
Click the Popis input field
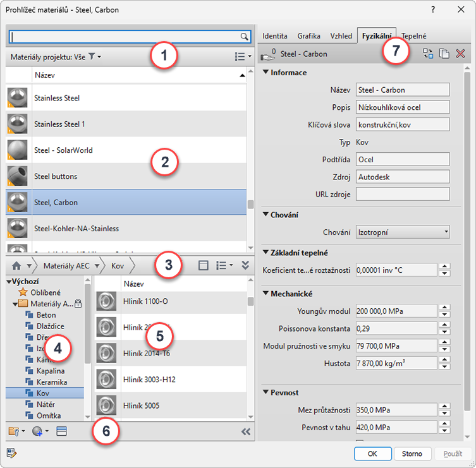(403, 107)
